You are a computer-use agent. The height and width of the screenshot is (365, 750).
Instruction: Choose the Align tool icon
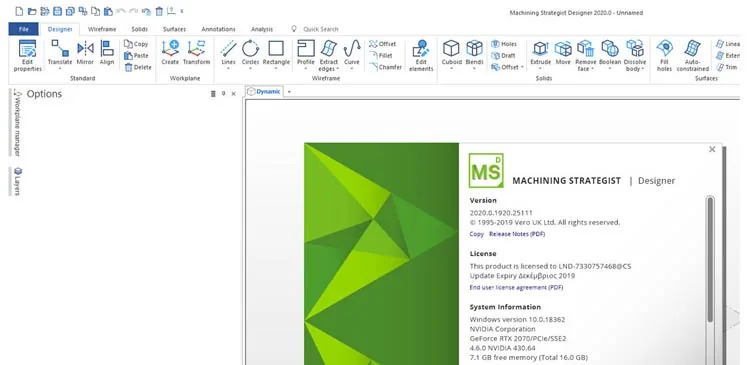[x=107, y=48]
